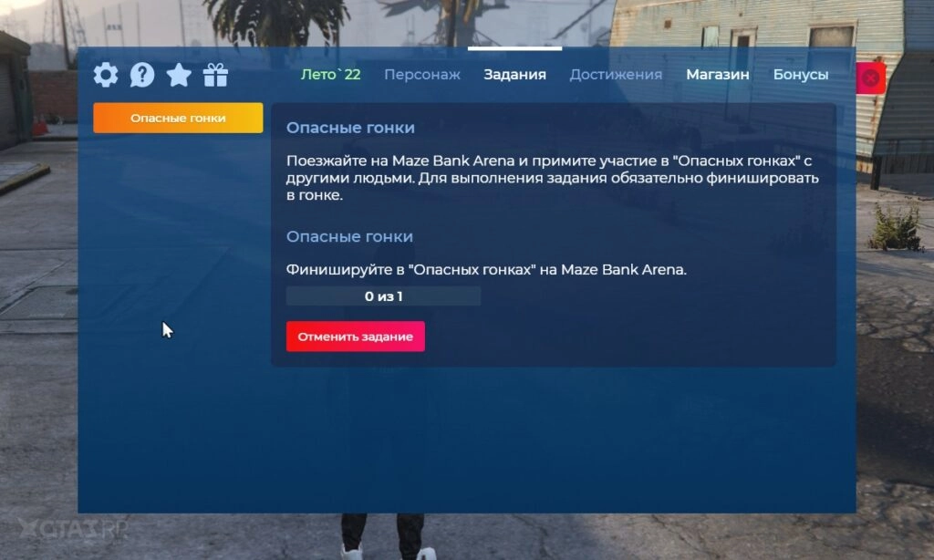This screenshot has width=934, height=560.
Task: Click the Финишируйте objective text
Action: click(484, 268)
